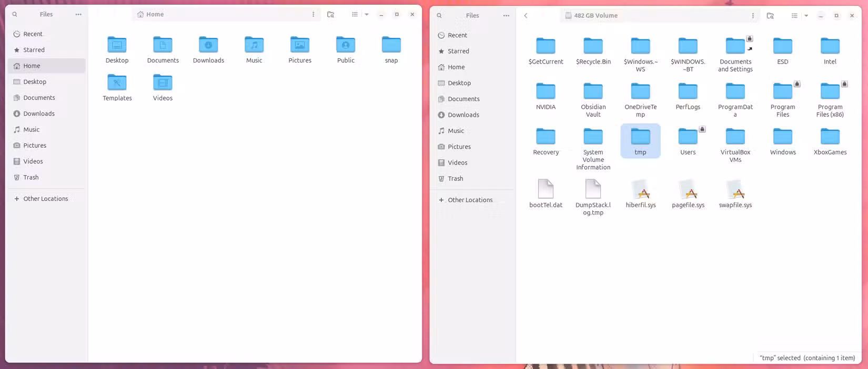
Task: Select Desktop folder in Home window
Action: 117,49
